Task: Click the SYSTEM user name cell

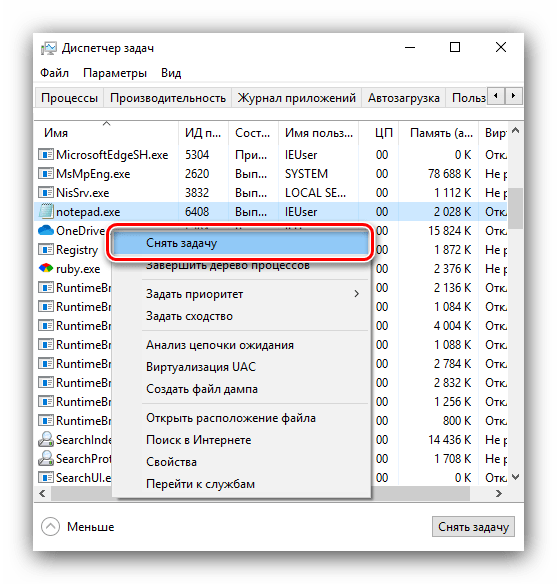Action: point(306,174)
